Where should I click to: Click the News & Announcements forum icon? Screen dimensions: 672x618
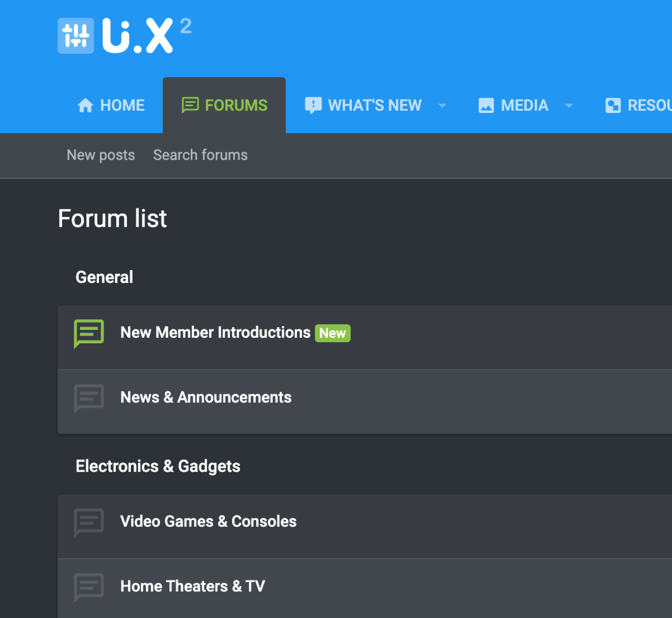[89, 398]
